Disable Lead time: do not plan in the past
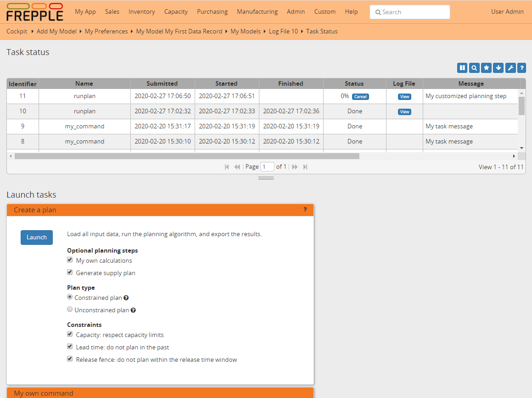 [x=70, y=346]
